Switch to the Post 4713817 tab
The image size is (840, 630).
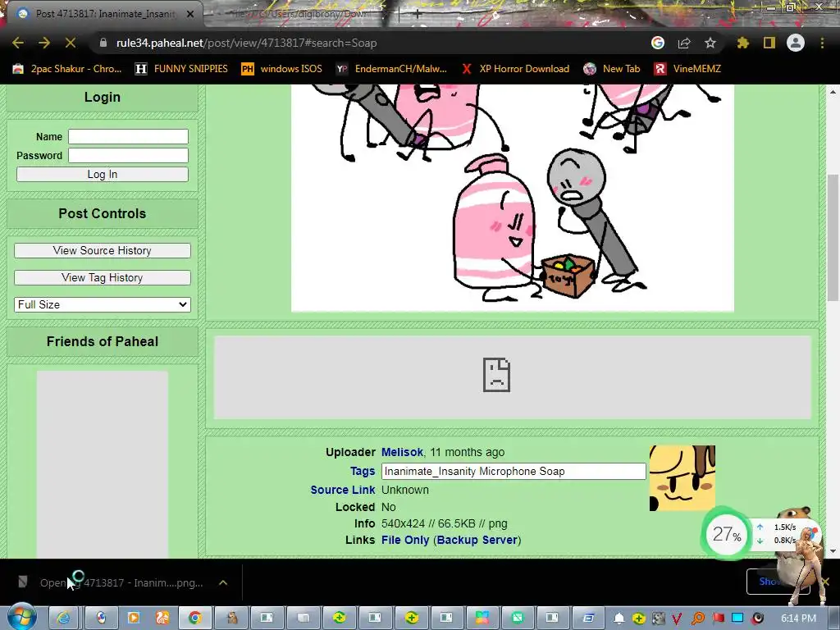pos(104,14)
